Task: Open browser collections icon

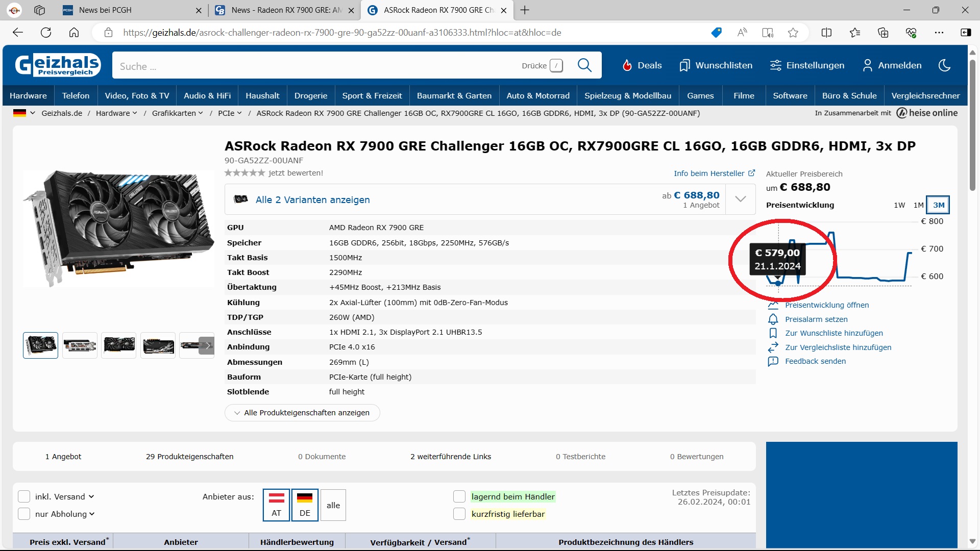Action: click(x=883, y=33)
